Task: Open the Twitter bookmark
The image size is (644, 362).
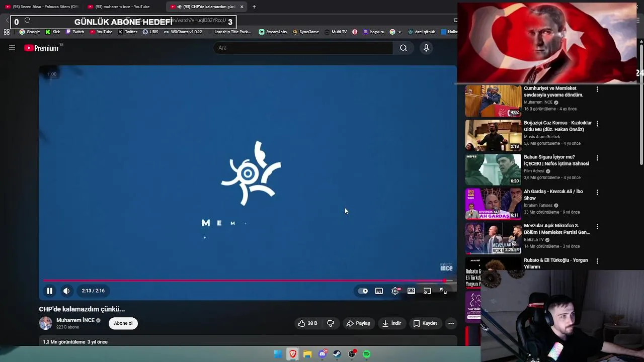Action: click(128, 32)
